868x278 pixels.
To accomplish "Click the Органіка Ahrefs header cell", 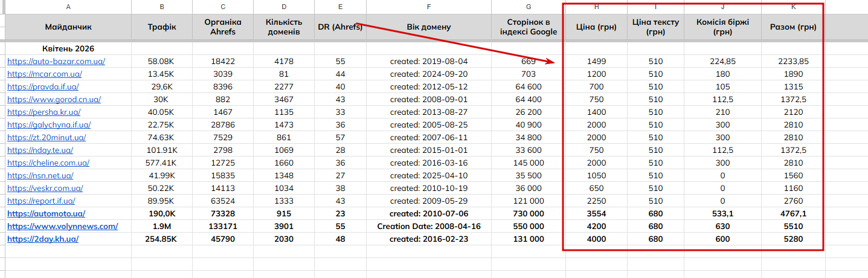I will pos(223,27).
